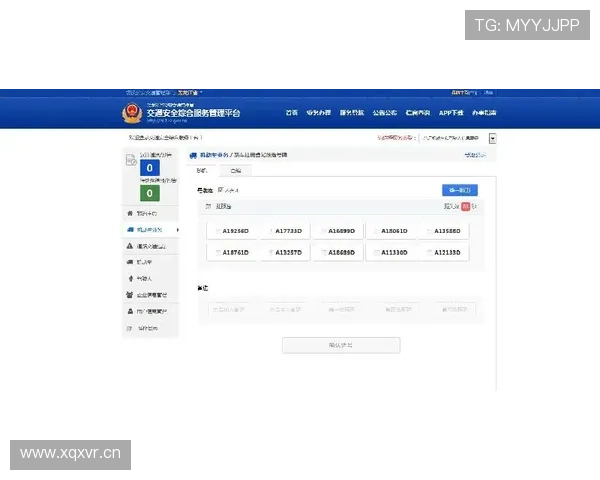Click the red countdown badge

pos(465,206)
